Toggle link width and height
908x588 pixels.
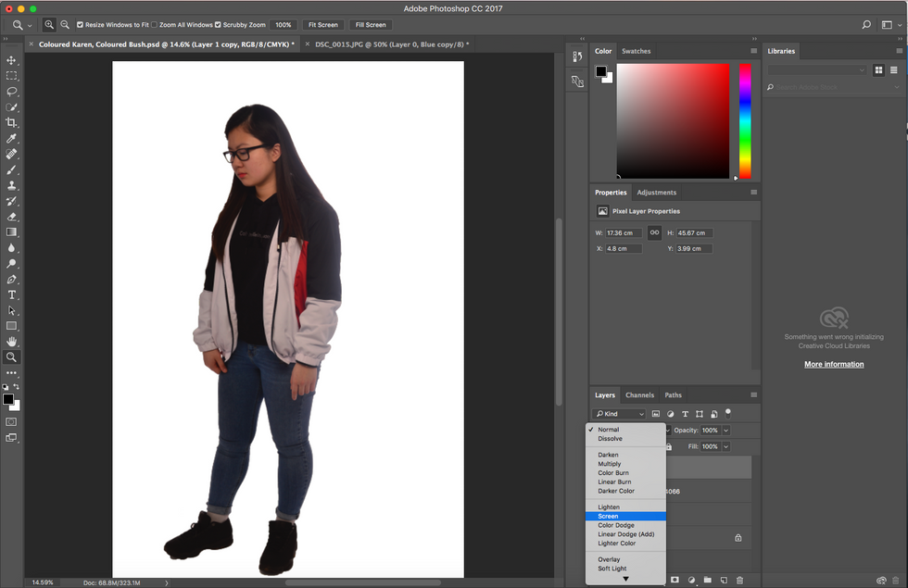(654, 232)
